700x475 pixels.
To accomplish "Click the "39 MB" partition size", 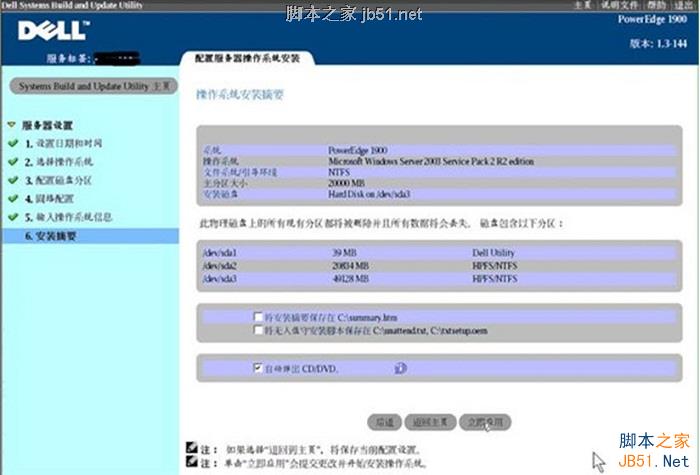I will pyautogui.click(x=344, y=253).
